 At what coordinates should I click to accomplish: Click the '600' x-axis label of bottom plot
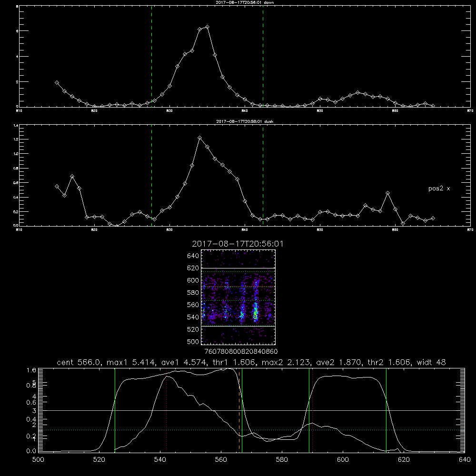pos(343,460)
